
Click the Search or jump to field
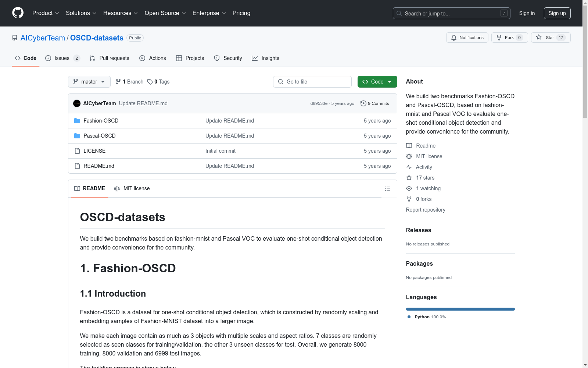coord(452,13)
